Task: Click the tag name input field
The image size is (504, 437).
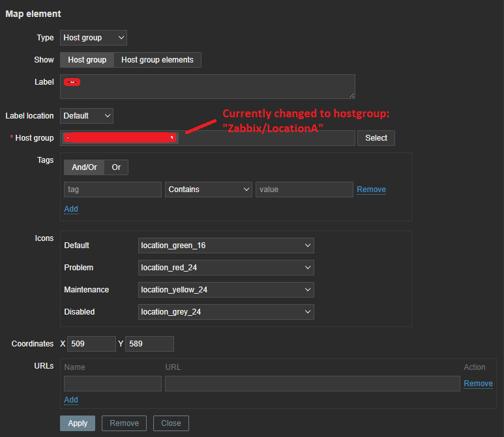Action: pos(112,190)
